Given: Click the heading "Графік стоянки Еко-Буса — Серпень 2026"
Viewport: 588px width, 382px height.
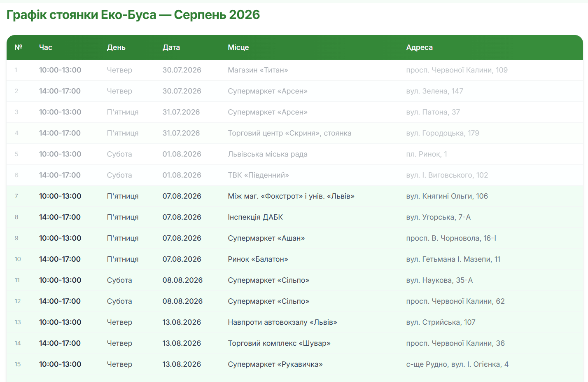Looking at the screenshot, I should pos(133,15).
